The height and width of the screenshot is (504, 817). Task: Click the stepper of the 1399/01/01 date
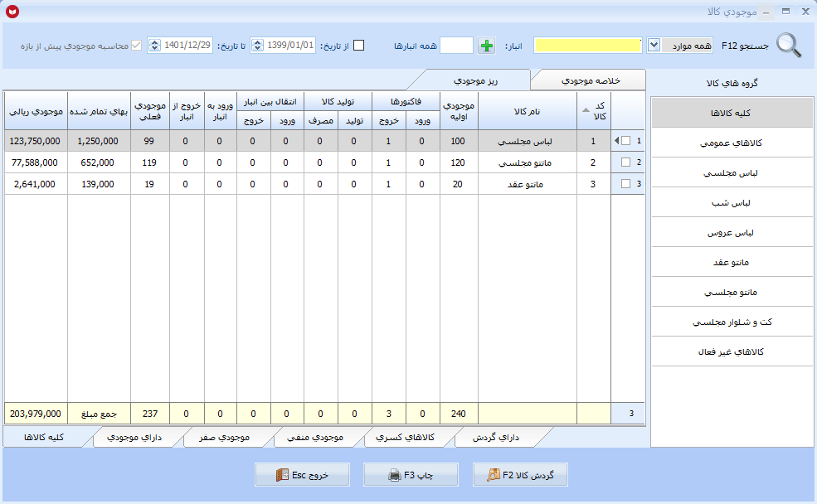click(257, 46)
